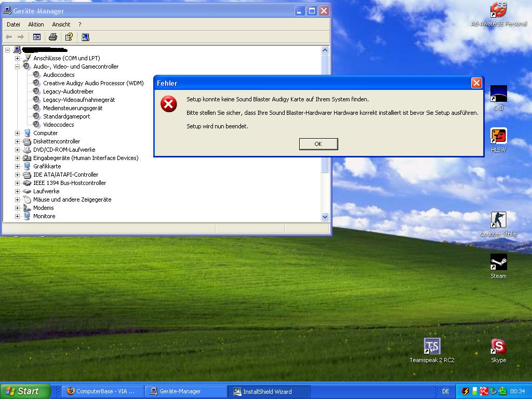
Task: Select the Laufwerke category
Action: [x=46, y=191]
